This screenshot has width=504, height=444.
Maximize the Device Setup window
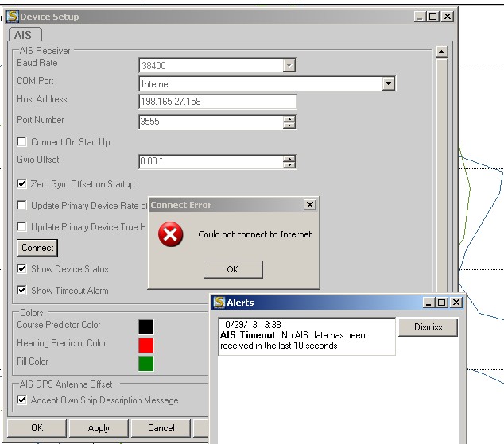[433, 16]
